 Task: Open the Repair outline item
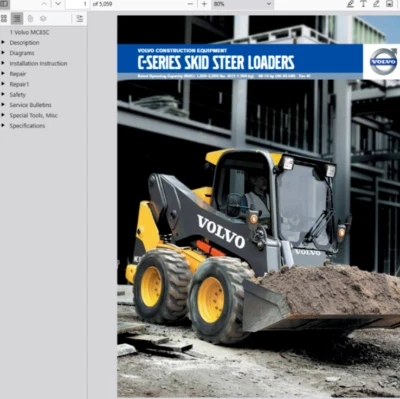point(18,74)
